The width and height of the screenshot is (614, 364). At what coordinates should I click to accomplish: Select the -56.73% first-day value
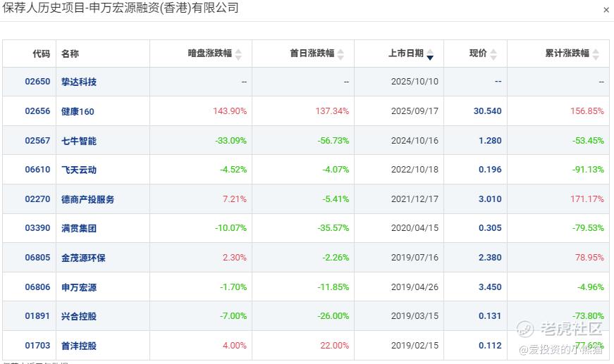pos(333,141)
